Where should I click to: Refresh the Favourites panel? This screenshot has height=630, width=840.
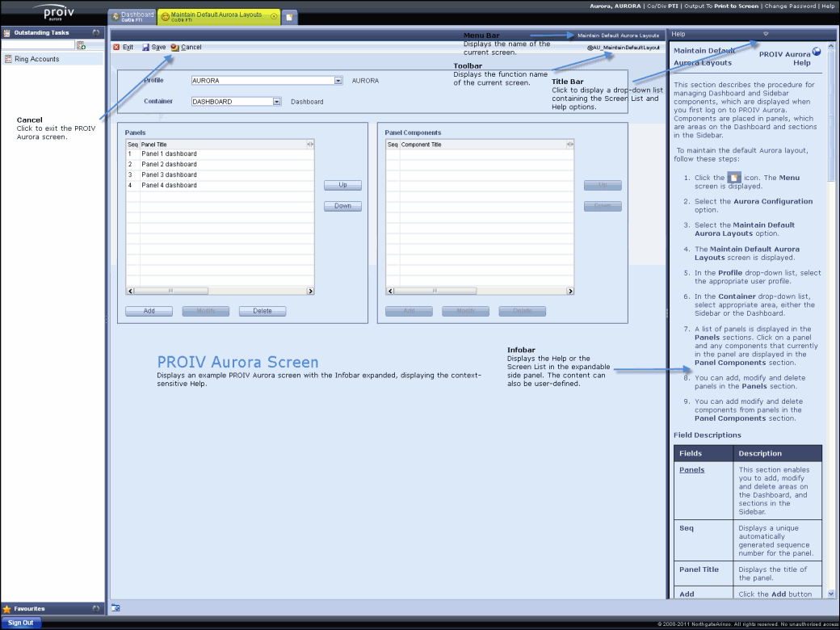(96, 609)
